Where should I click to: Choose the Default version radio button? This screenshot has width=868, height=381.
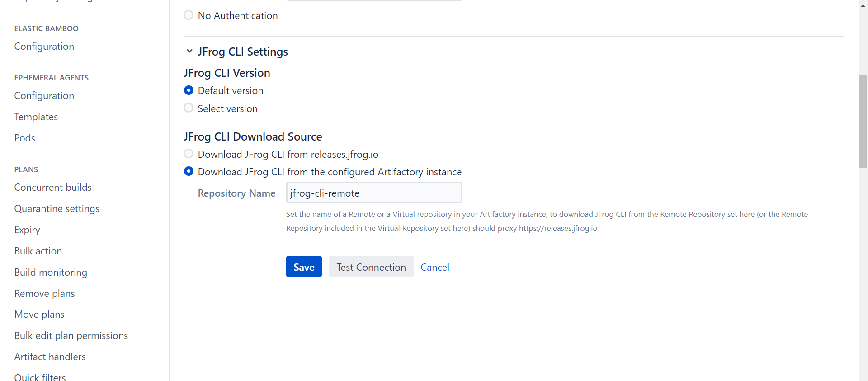pyautogui.click(x=189, y=90)
